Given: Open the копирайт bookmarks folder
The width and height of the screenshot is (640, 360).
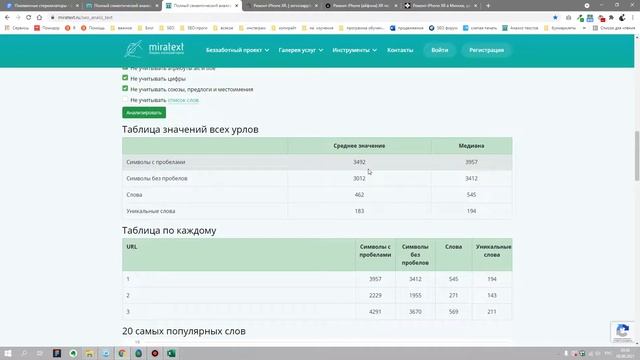Looking at the screenshot, I should tap(284, 28).
